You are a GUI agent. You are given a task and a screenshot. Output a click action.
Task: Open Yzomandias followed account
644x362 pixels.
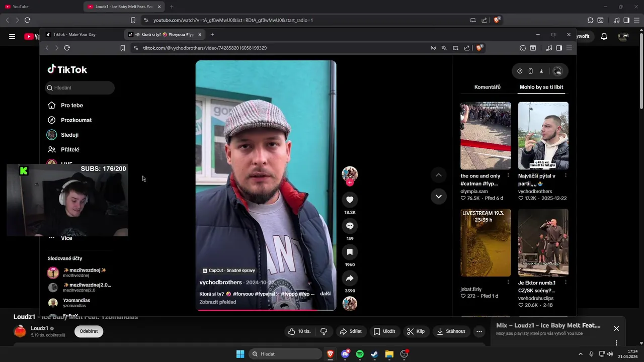tap(69, 303)
